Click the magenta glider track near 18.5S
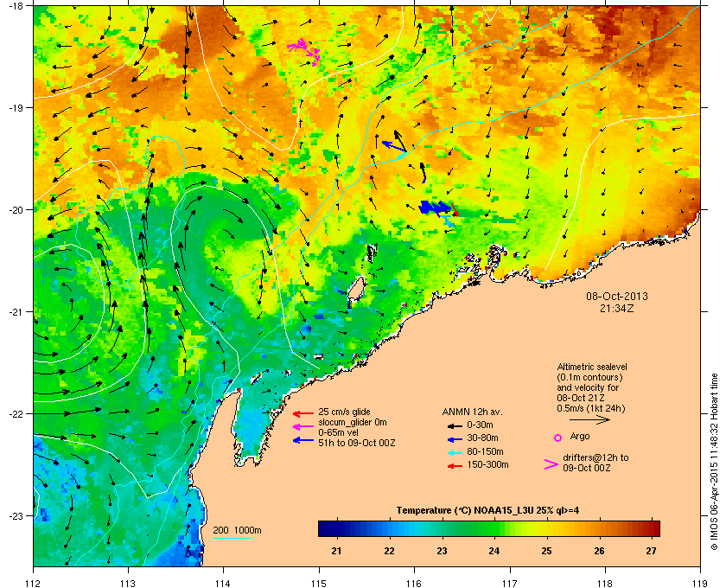 [x=304, y=51]
